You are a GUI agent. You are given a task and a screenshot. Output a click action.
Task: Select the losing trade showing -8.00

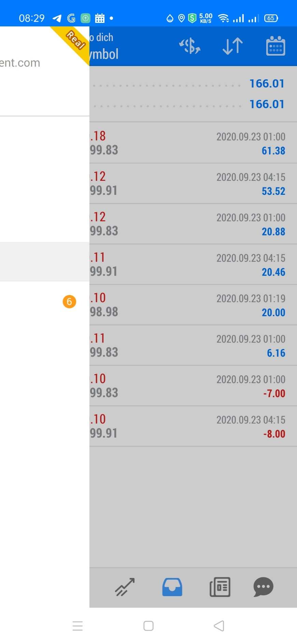point(193,426)
